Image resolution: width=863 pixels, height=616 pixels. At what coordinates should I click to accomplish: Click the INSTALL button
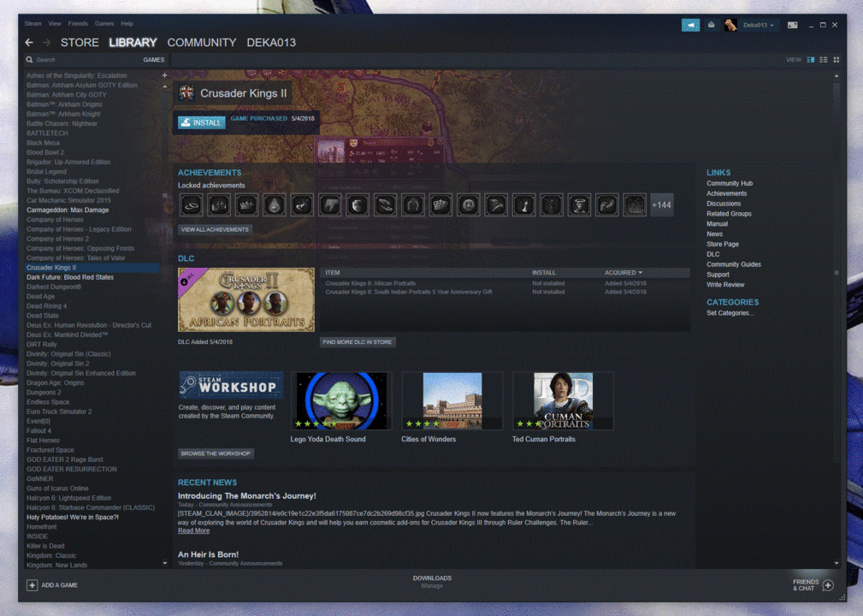pos(202,122)
